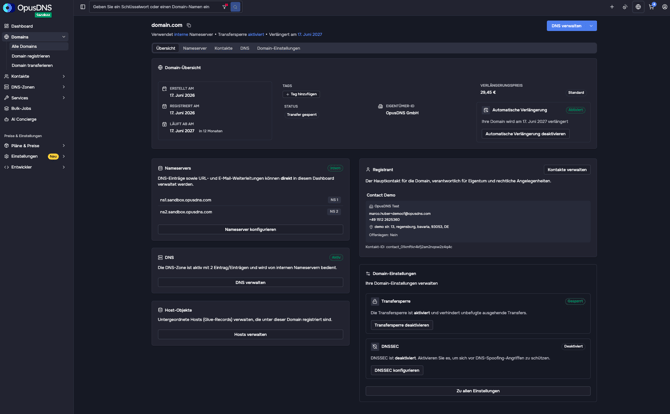The width and height of the screenshot is (670, 414).
Task: Click Transfersperre deaktivieren
Action: click(x=402, y=325)
